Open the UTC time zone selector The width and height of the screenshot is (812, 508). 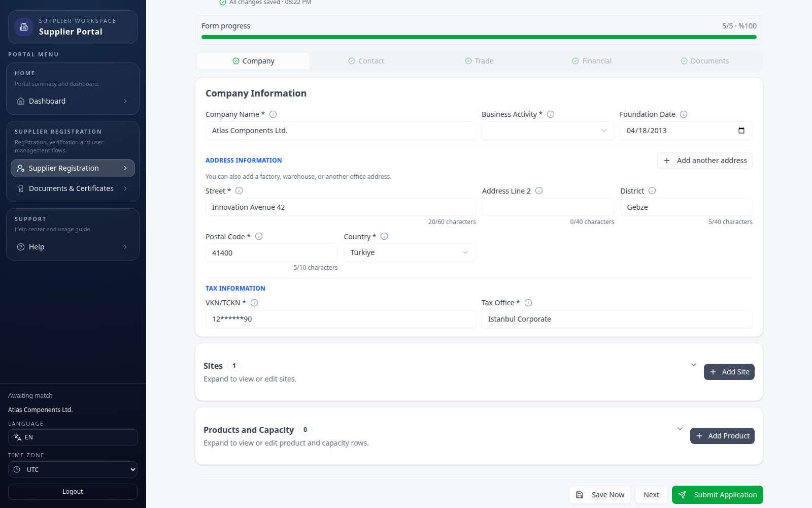point(73,469)
